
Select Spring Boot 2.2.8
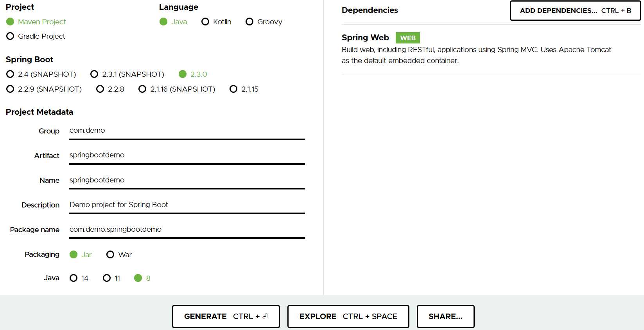click(x=110, y=89)
